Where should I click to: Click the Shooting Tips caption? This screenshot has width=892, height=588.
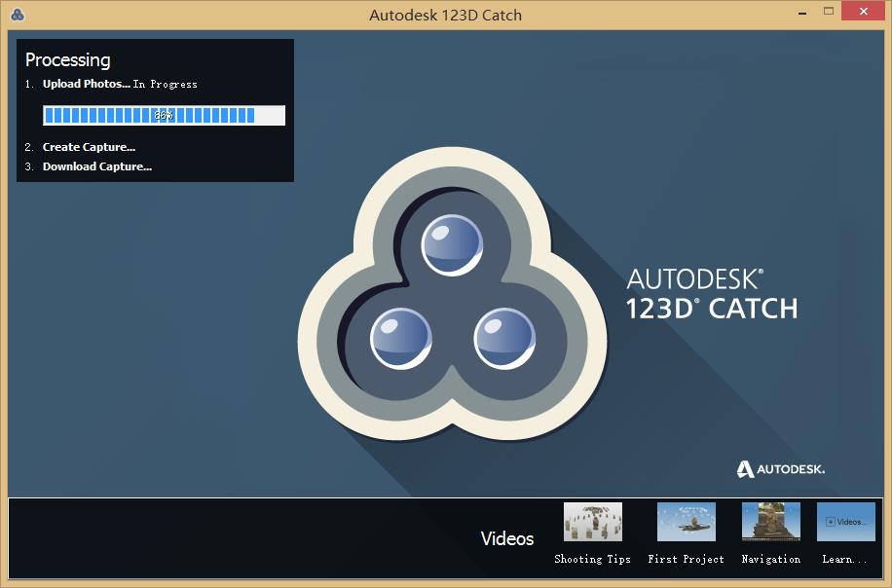(593, 559)
